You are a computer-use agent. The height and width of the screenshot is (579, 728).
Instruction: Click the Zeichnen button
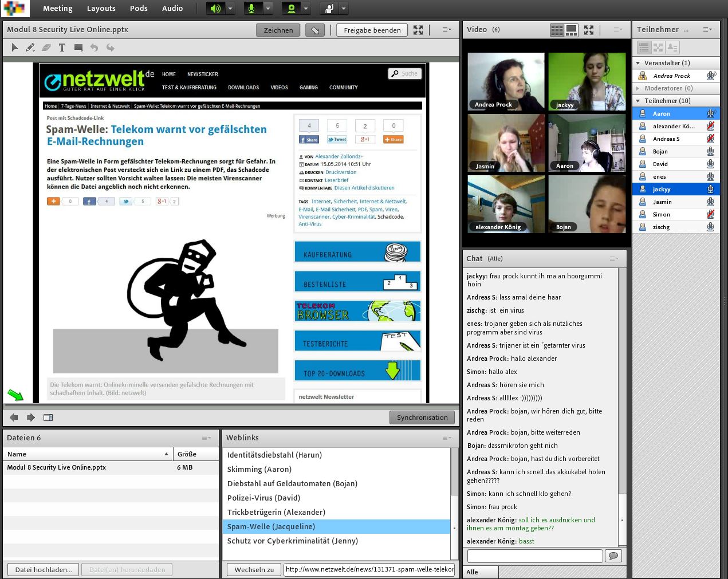[278, 30]
